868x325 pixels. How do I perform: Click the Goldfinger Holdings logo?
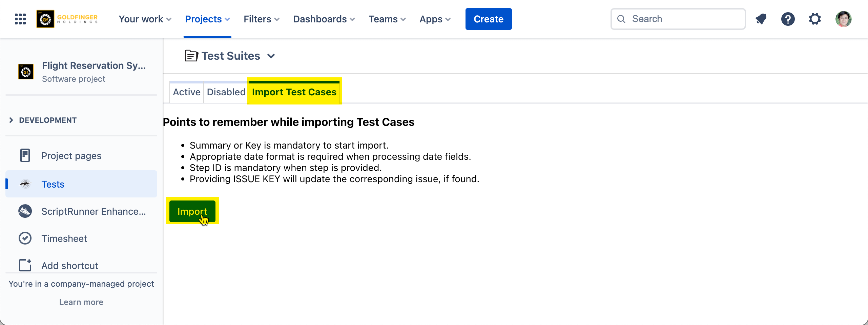67,19
